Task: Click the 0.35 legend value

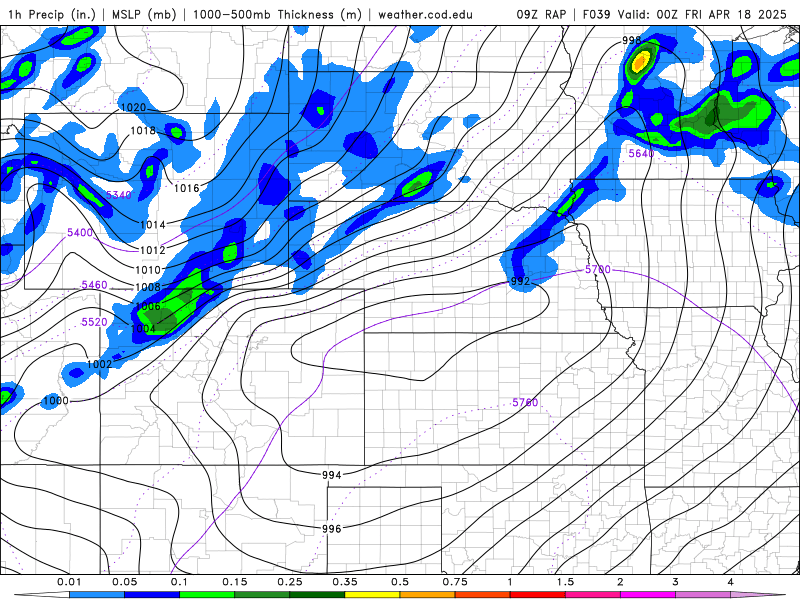Action: (x=345, y=582)
